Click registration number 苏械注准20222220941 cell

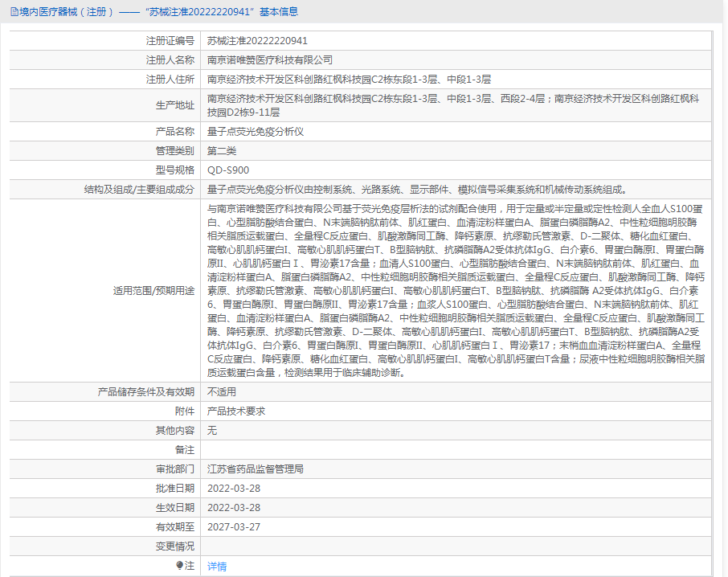click(x=257, y=41)
